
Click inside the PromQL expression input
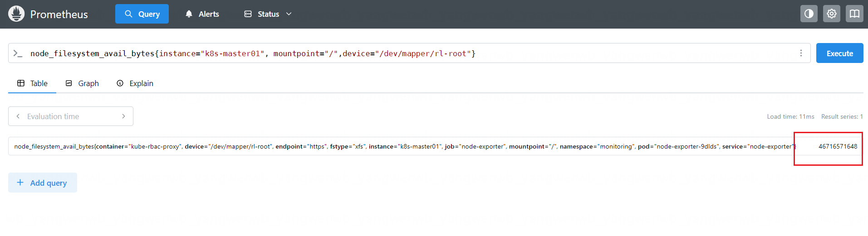(408, 53)
